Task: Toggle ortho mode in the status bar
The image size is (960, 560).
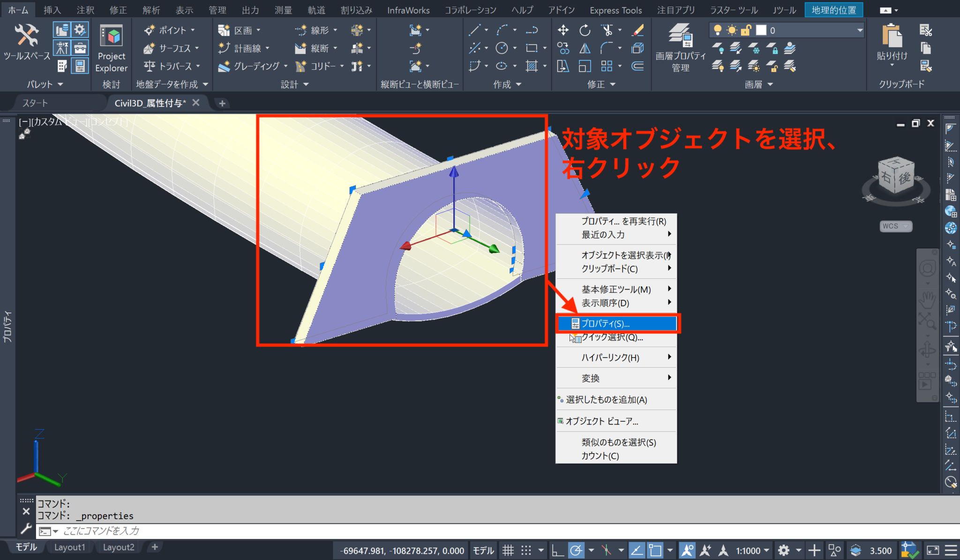Action: tap(558, 550)
